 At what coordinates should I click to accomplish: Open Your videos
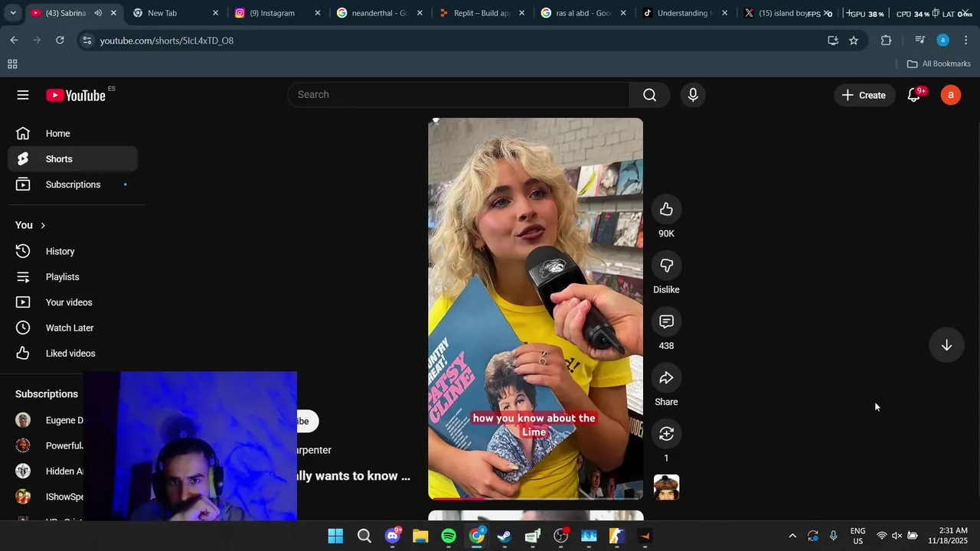coord(73,302)
